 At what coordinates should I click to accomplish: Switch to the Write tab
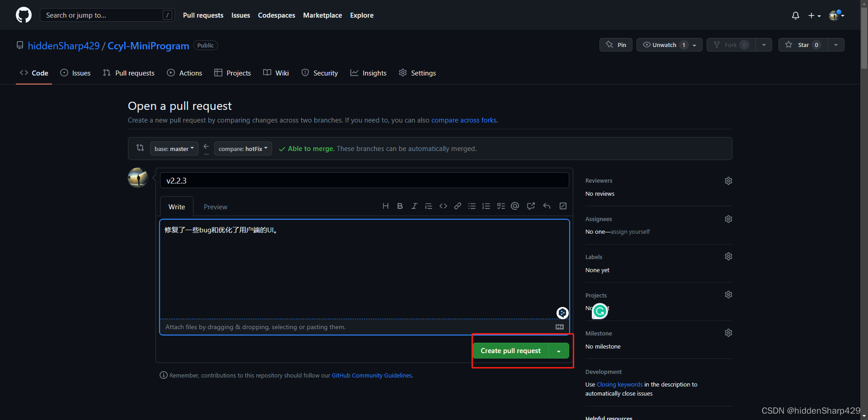pyautogui.click(x=177, y=207)
